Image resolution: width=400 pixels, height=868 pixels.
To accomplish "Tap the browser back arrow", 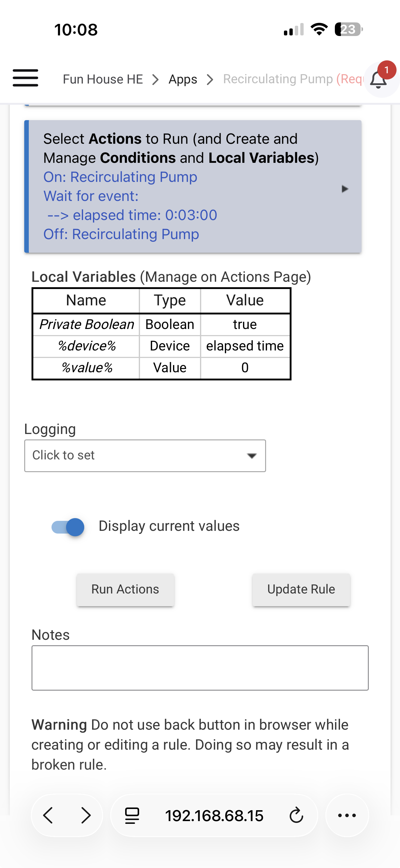I will [48, 815].
